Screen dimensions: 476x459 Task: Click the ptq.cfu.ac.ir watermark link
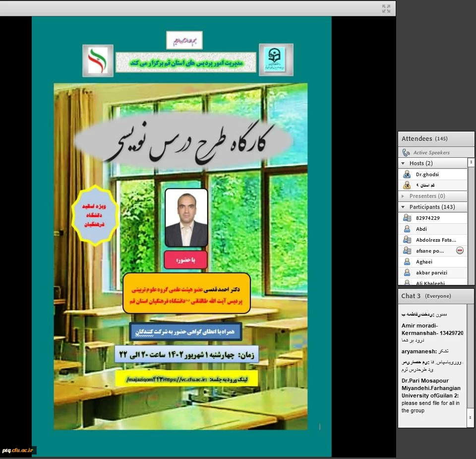point(18,451)
